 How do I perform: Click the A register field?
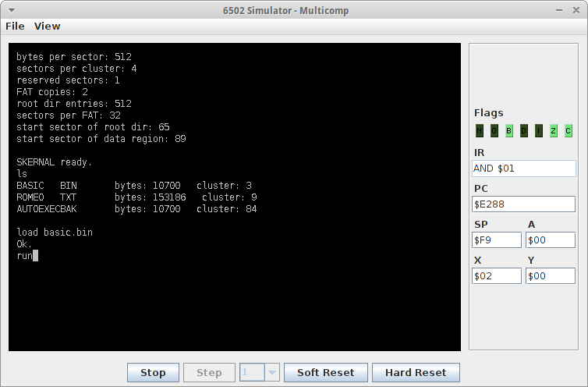tap(551, 240)
